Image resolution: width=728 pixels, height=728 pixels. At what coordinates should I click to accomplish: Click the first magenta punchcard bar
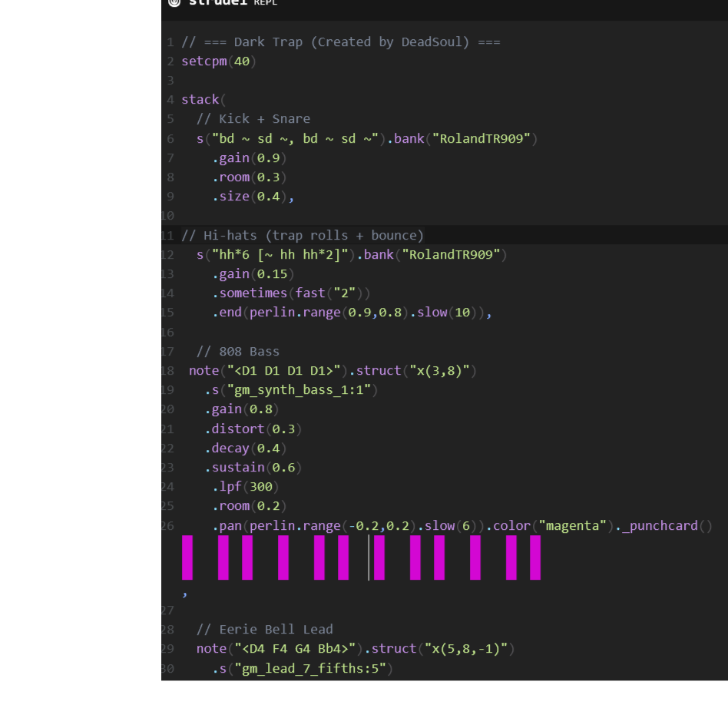pos(187,558)
